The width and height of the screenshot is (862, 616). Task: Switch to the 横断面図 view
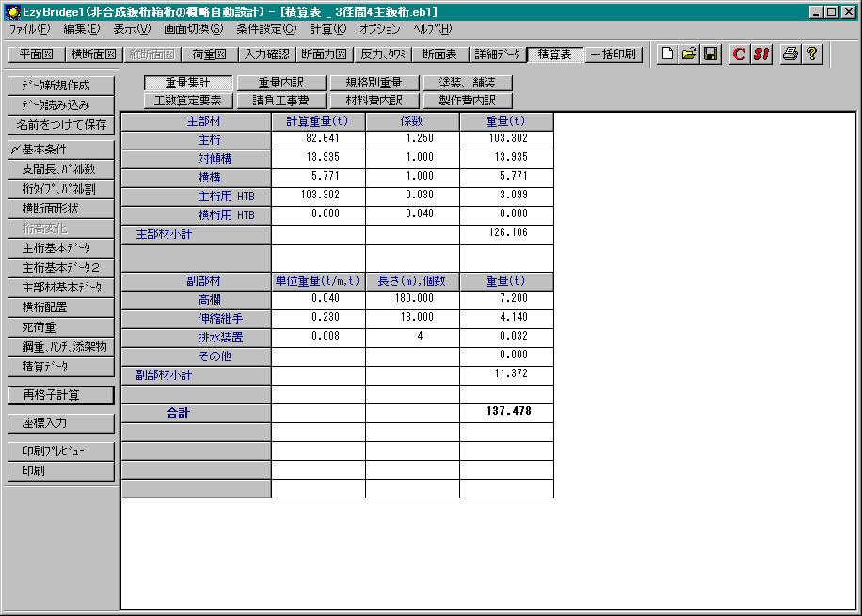tap(94, 55)
